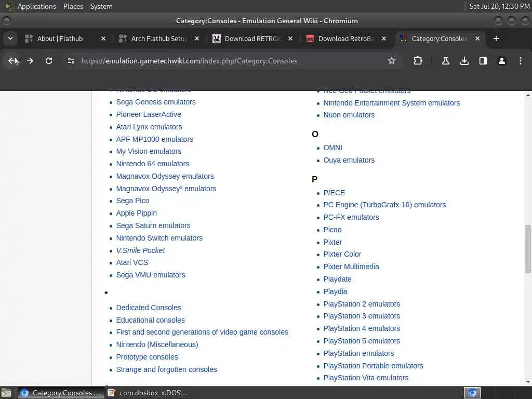Open the profile avatar icon
This screenshot has width=532, height=399.
[x=501, y=61]
